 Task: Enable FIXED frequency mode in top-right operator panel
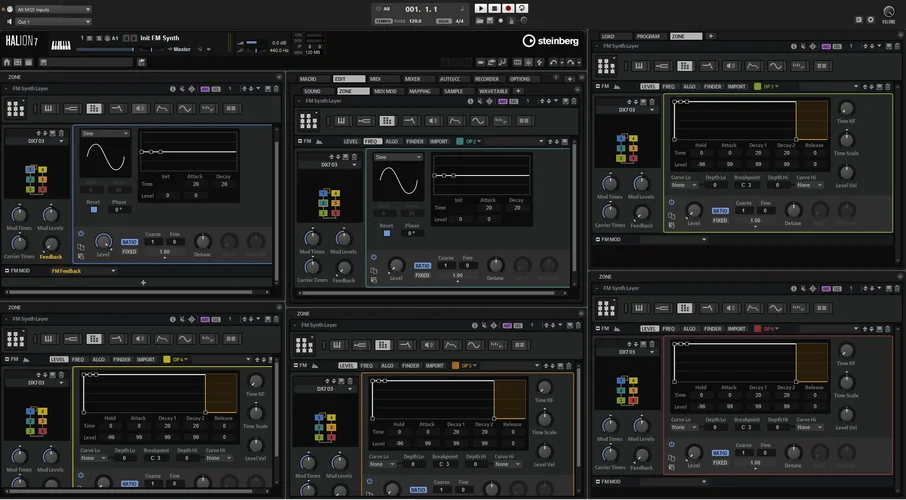[719, 220]
